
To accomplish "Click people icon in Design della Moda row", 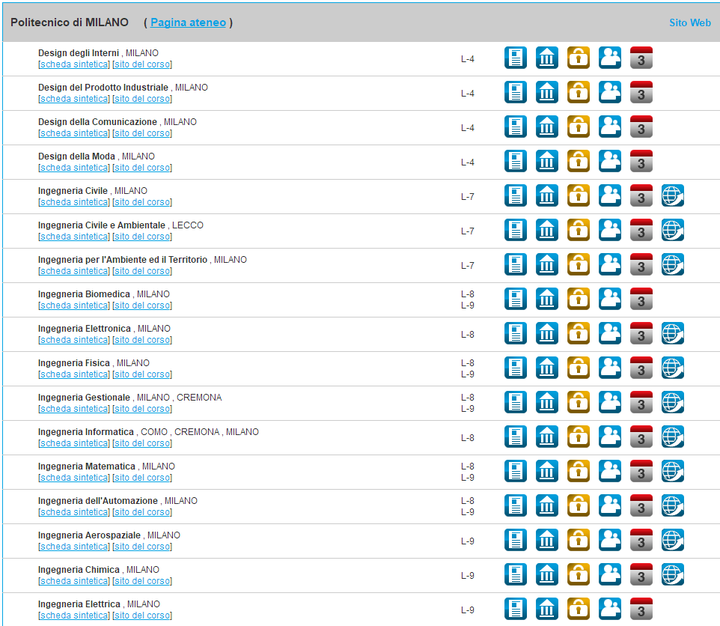I will (610, 161).
